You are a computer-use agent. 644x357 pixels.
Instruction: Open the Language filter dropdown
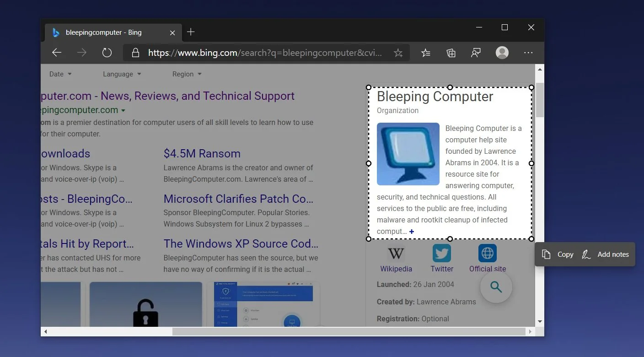[122, 74]
